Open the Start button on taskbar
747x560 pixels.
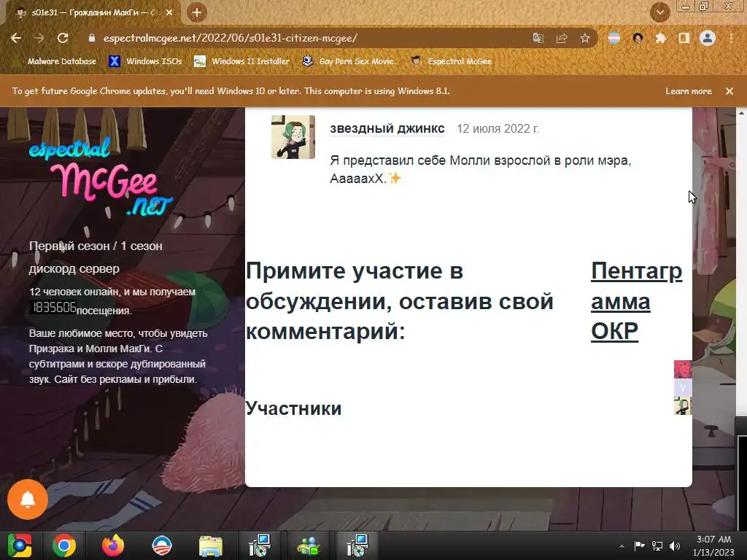point(20,545)
